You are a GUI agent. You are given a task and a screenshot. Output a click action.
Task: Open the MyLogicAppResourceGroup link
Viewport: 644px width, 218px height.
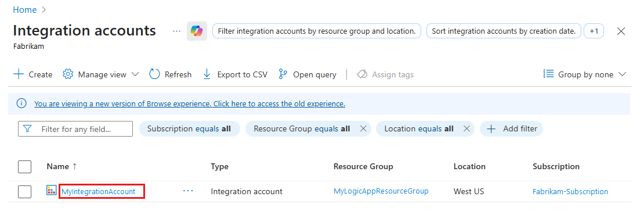(x=381, y=191)
